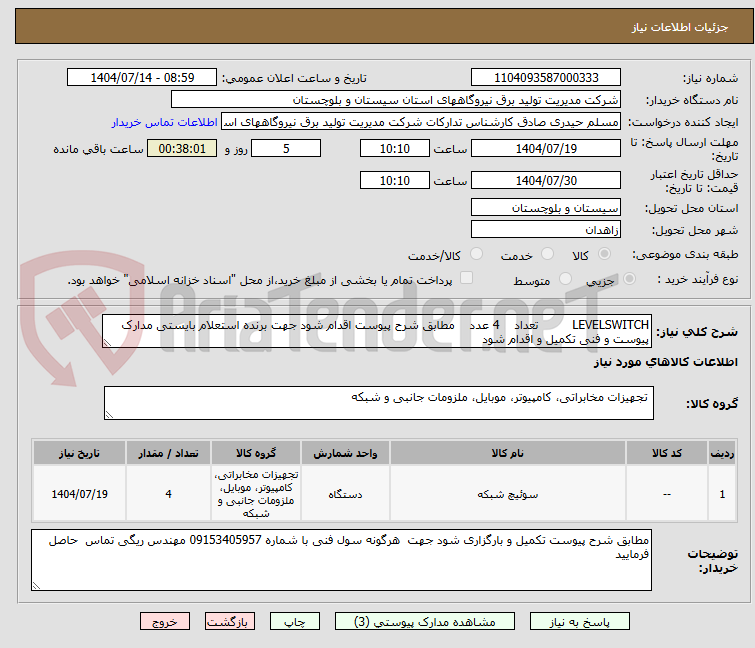This screenshot has height=648, width=755.
Task: Select the خدمت radio button
Action: [547, 254]
